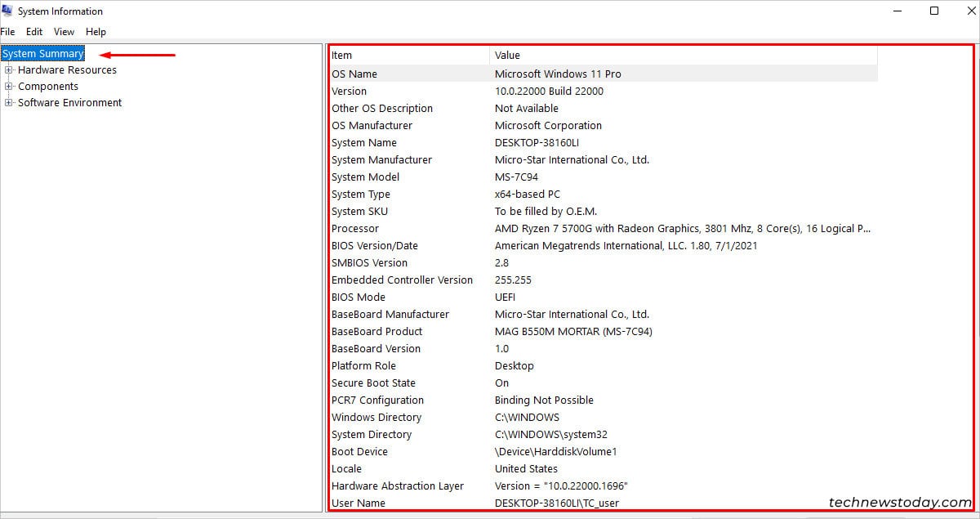Click the Desktop platform role value

(x=514, y=365)
